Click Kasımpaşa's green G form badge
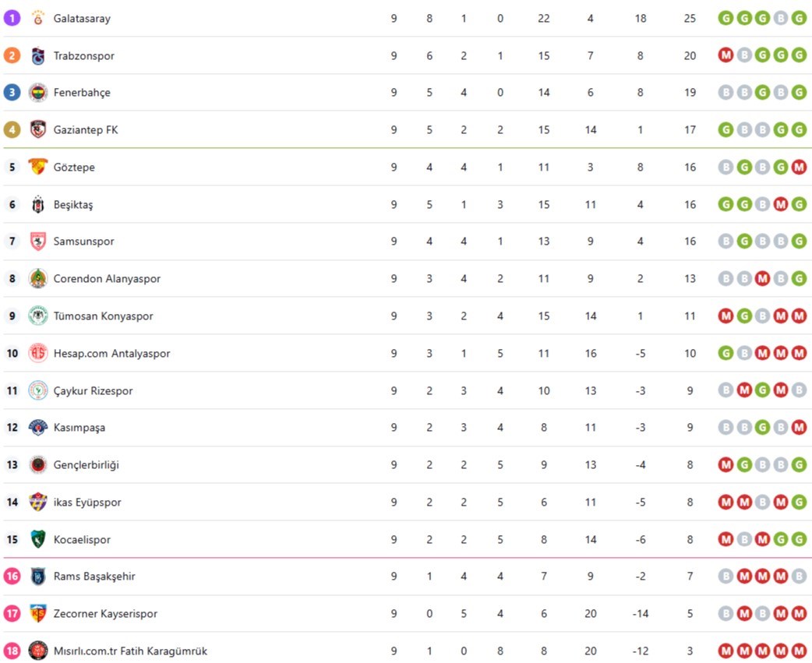Viewport: 812px width, 663px height. [x=762, y=428]
